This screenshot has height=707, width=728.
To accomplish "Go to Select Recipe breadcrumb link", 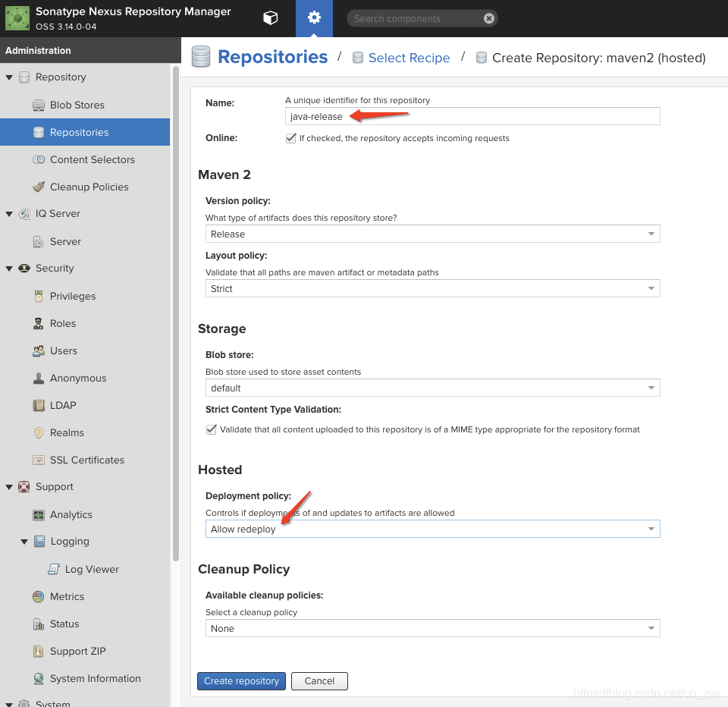I will coord(409,58).
